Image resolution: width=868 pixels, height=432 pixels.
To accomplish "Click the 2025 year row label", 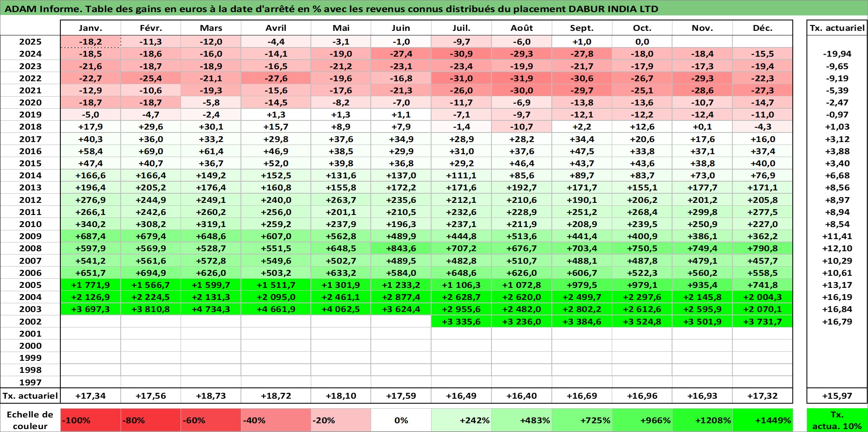I will (30, 42).
